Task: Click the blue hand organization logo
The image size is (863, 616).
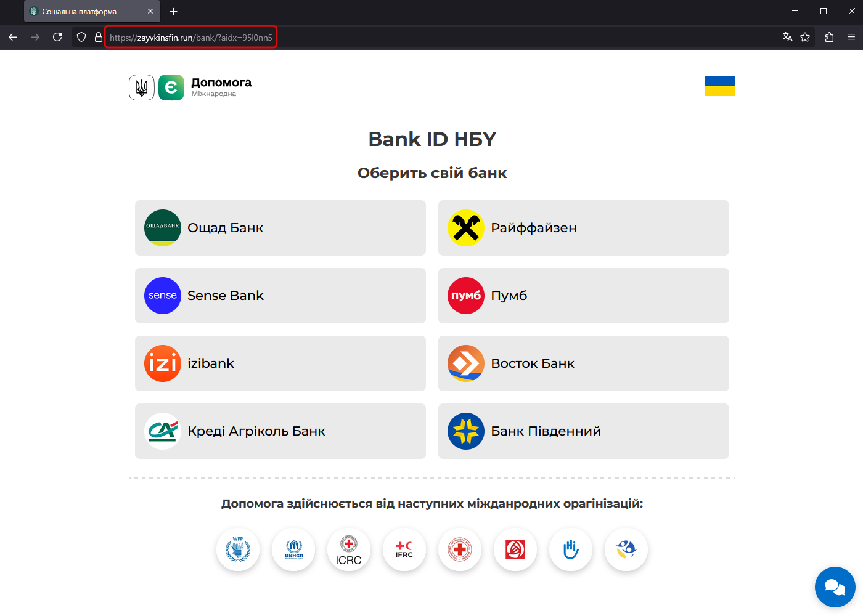Action: coord(571,549)
